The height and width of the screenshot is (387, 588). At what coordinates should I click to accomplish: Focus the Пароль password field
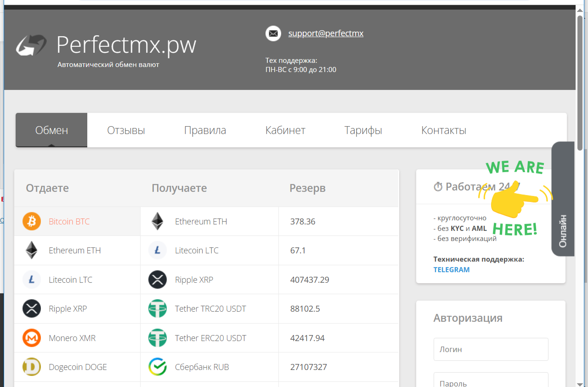click(x=491, y=381)
